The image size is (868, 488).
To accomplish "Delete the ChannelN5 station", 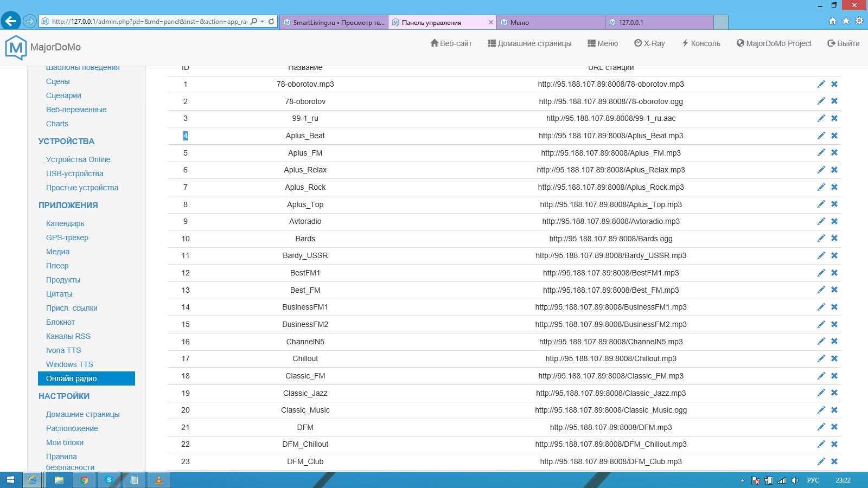I will (x=834, y=342).
